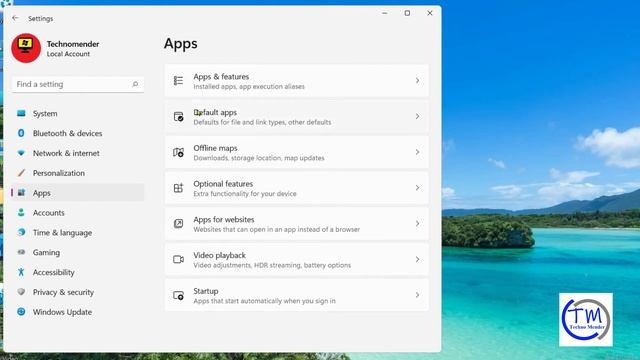Click the Apps sidebar icon

[21, 193]
